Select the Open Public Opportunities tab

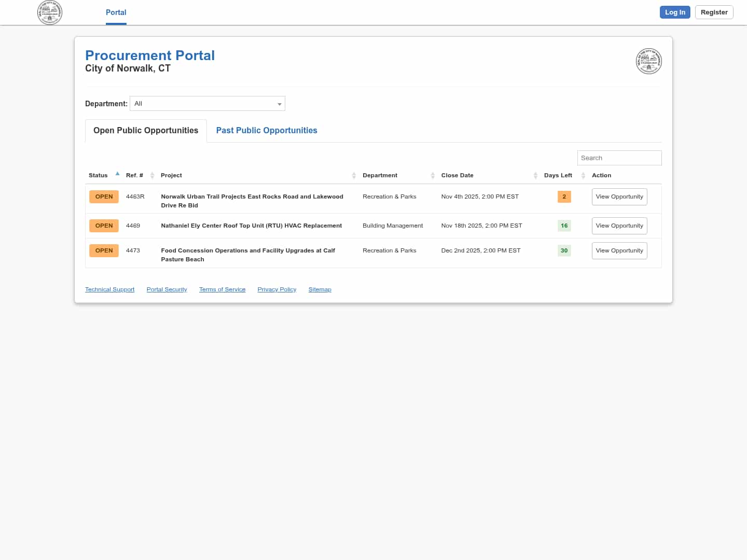pyautogui.click(x=146, y=131)
